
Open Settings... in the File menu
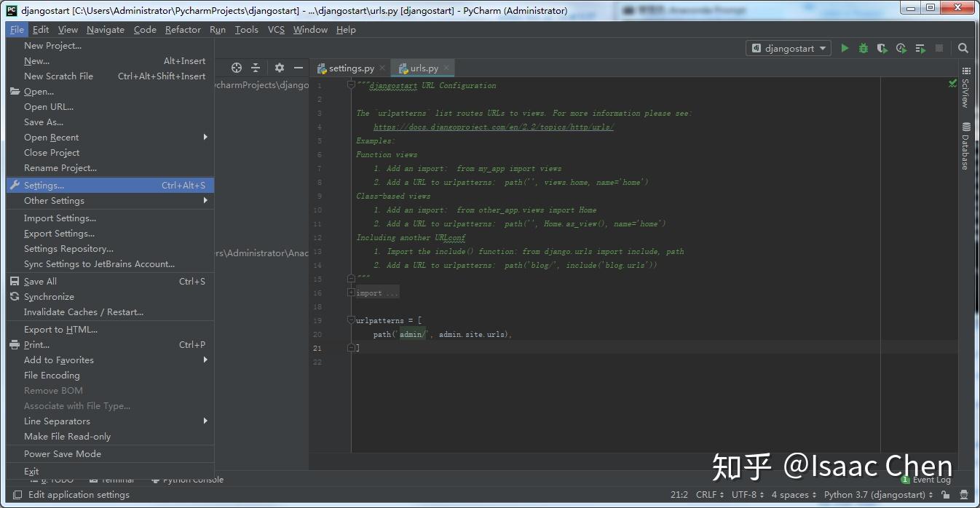[110, 186]
